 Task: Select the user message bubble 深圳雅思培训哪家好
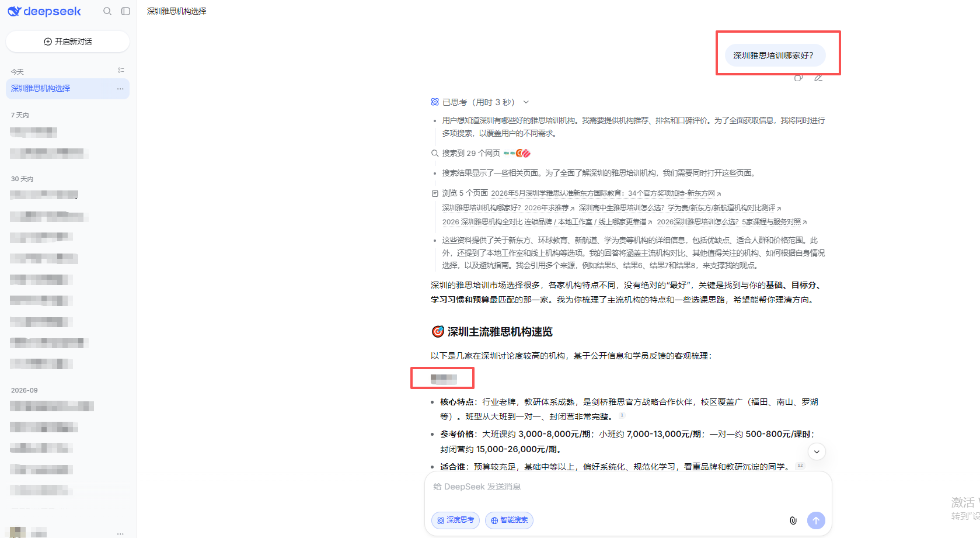coord(775,55)
